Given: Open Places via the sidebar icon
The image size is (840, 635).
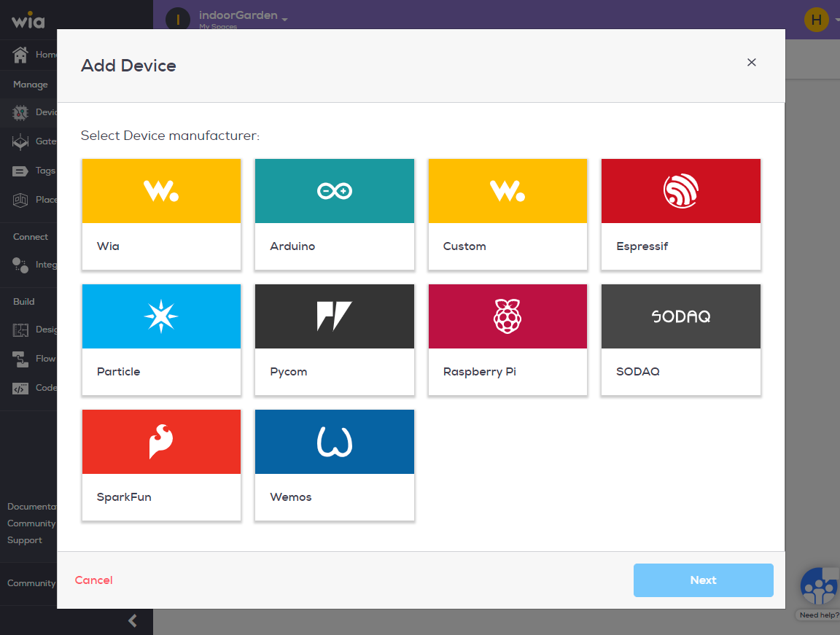Looking at the screenshot, I should click(20, 200).
